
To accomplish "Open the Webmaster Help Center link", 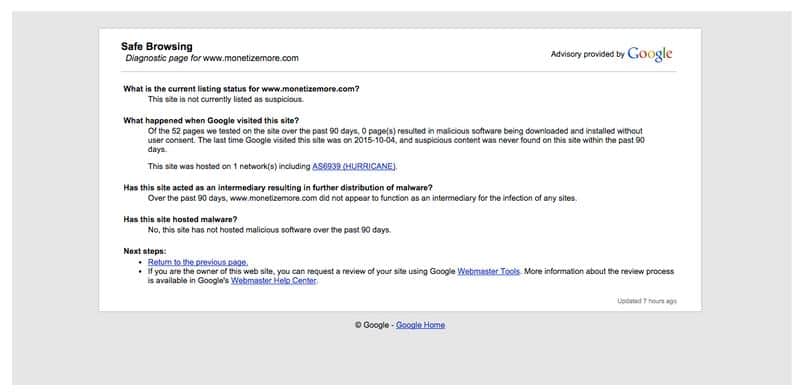I will coord(273,281).
